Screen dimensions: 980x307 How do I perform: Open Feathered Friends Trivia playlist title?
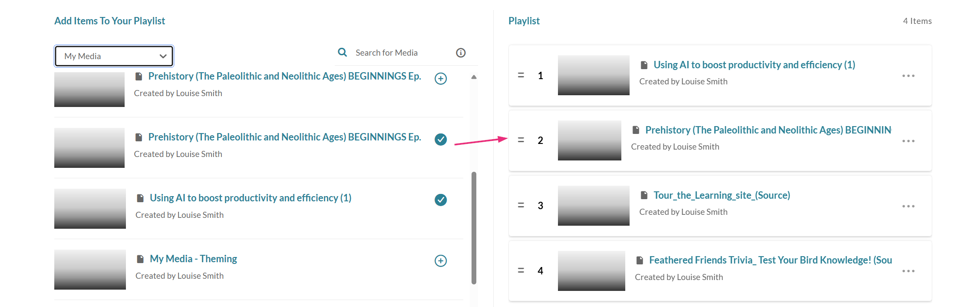(770, 260)
